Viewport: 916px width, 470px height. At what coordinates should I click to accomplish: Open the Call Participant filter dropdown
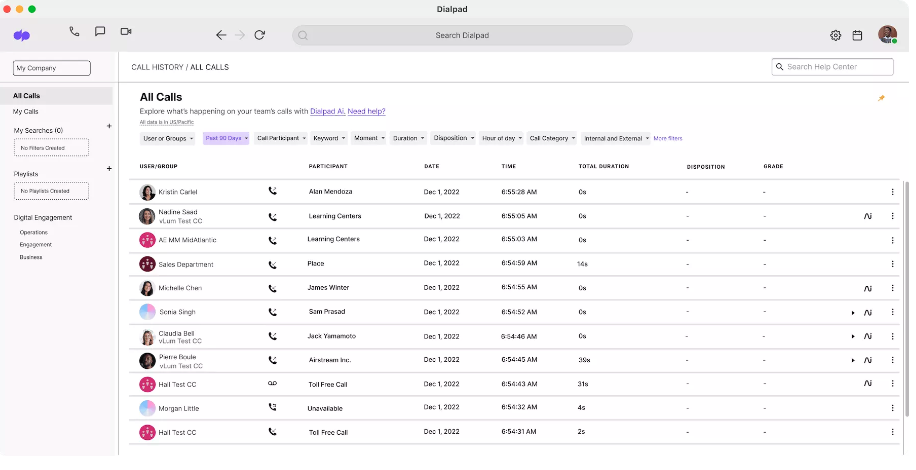click(x=280, y=138)
